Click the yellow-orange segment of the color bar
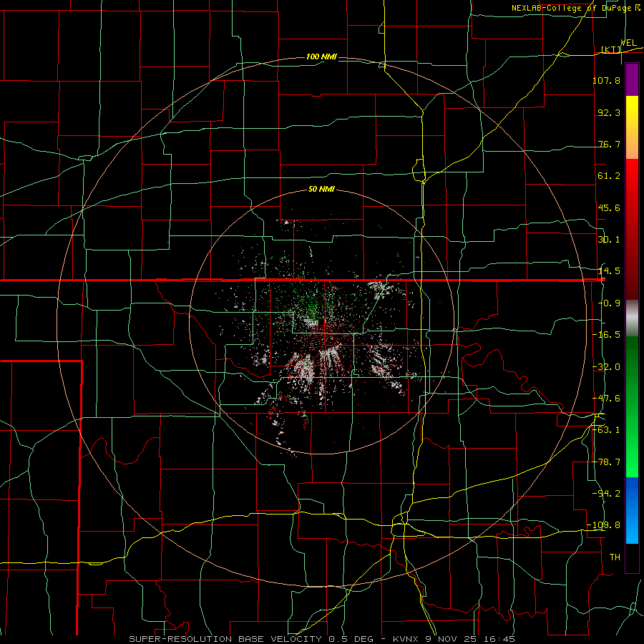Image resolution: width=644 pixels, height=644 pixels. pos(632,127)
